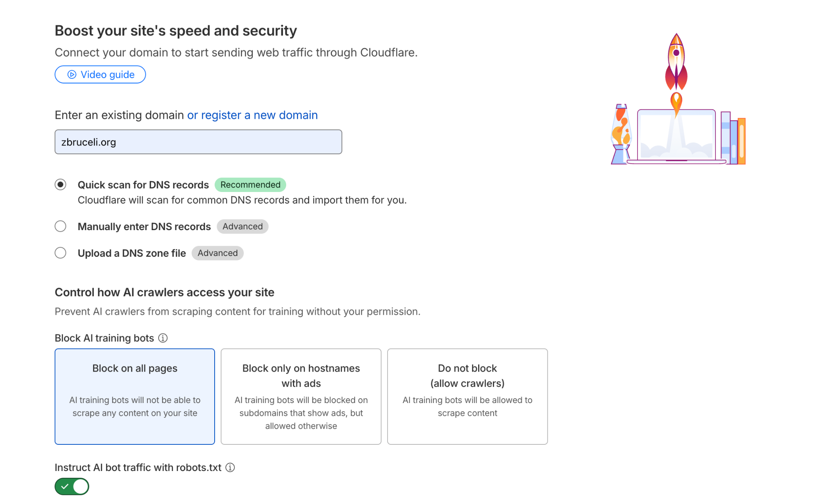The image size is (814, 504).
Task: Click the play icon in the Video guide button
Action: (x=71, y=74)
